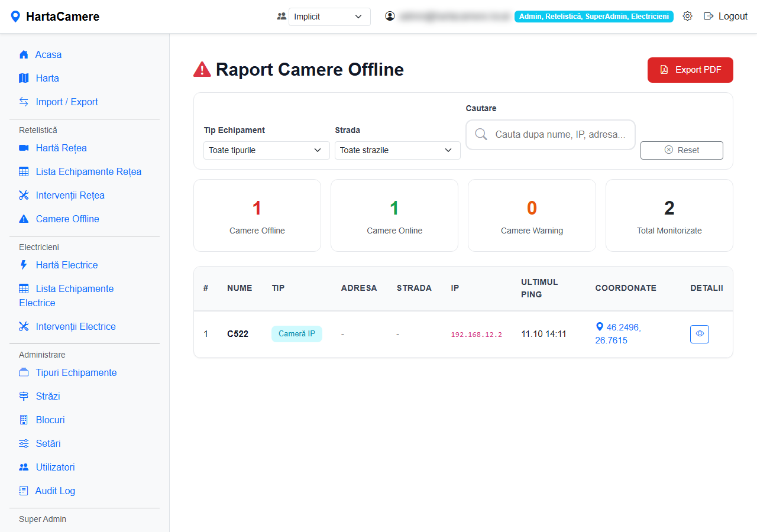Open the Tip Echipament dropdown

(266, 150)
